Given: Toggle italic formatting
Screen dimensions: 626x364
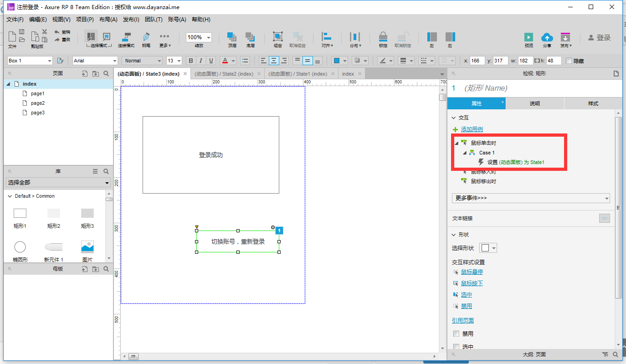Looking at the screenshot, I should tap(201, 61).
